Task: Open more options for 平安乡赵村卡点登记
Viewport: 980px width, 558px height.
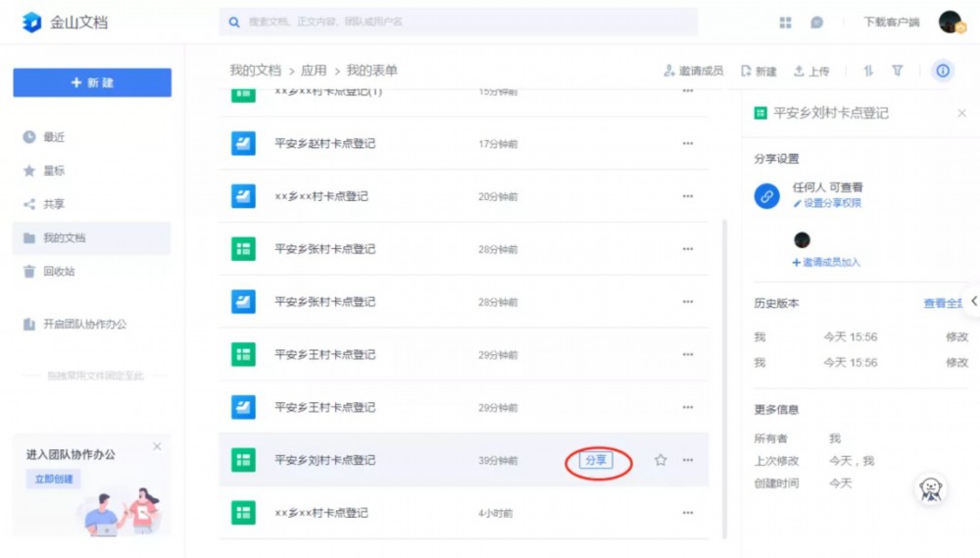Action: (688, 143)
